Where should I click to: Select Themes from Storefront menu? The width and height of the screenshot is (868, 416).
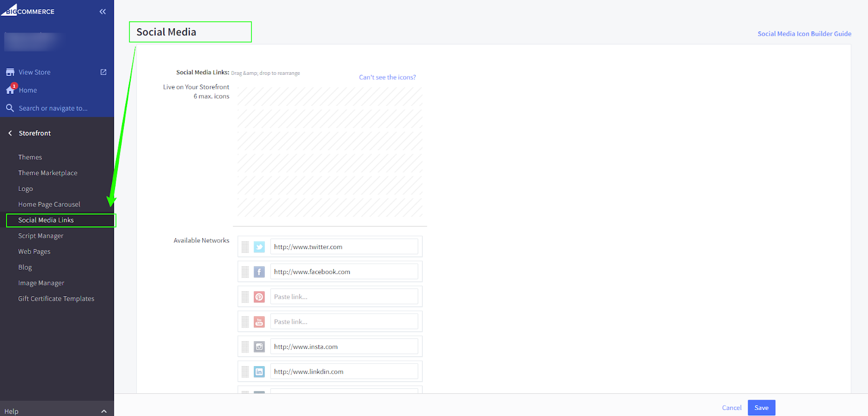coord(30,157)
